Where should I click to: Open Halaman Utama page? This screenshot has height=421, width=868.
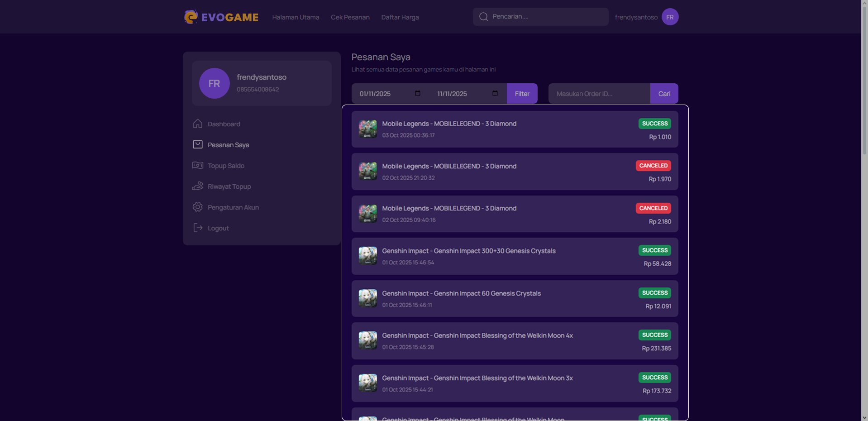point(296,17)
